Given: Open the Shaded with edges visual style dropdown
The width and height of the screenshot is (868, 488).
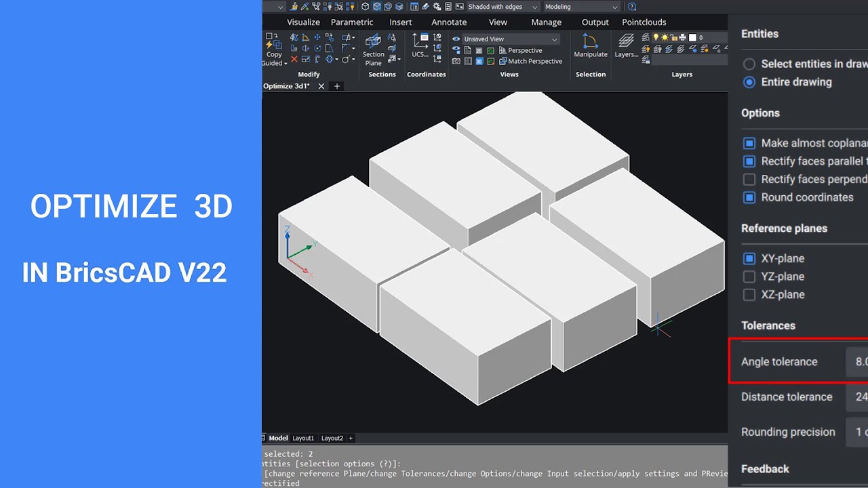Looking at the screenshot, I should (x=503, y=7).
